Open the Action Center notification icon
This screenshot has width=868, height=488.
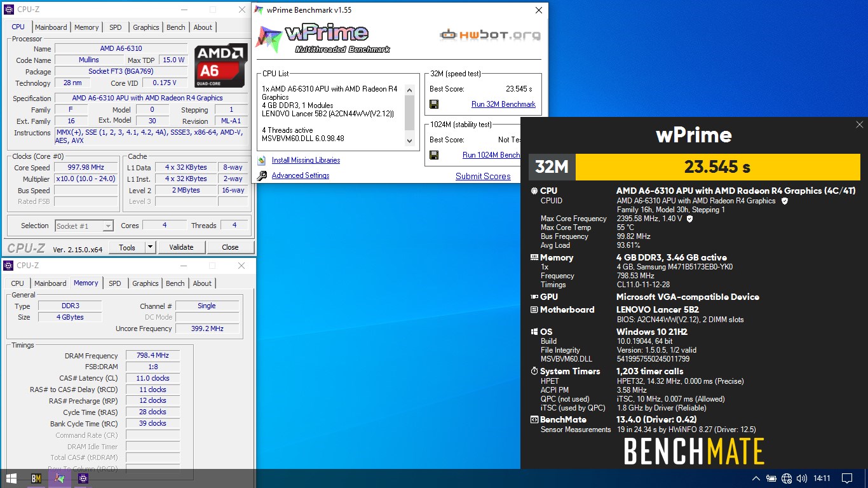click(x=847, y=478)
